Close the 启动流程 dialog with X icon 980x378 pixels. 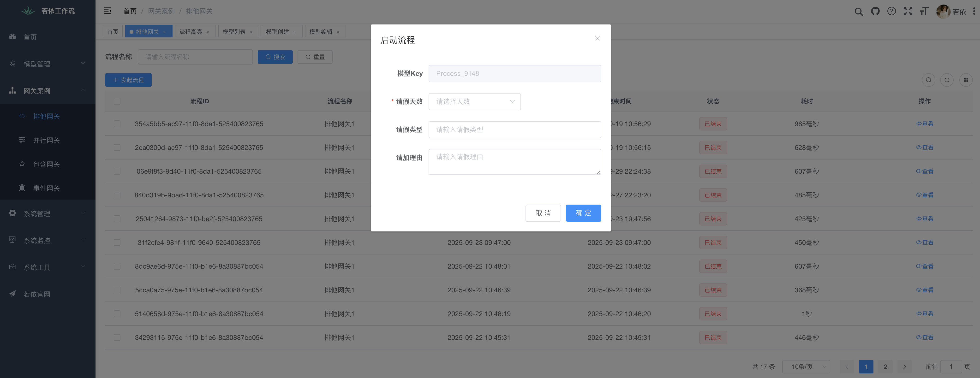tap(597, 38)
